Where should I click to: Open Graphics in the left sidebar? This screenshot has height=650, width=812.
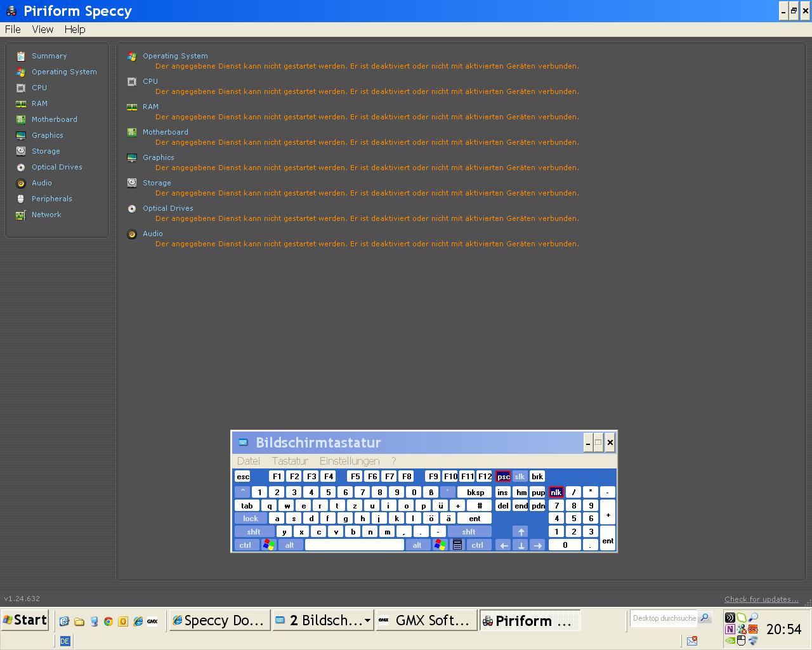tap(39, 135)
